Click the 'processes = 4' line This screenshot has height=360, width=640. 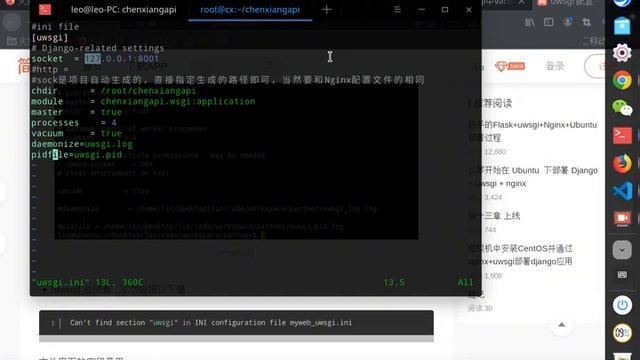[74, 122]
